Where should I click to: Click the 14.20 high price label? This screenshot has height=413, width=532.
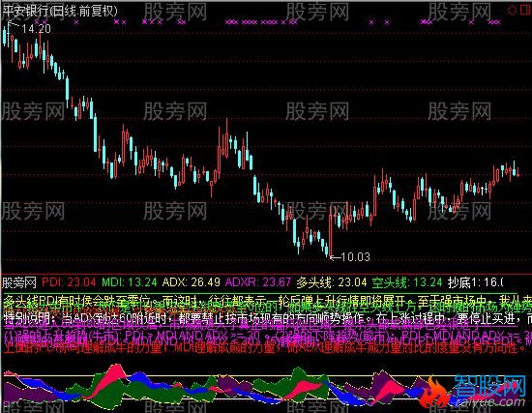(x=36, y=28)
